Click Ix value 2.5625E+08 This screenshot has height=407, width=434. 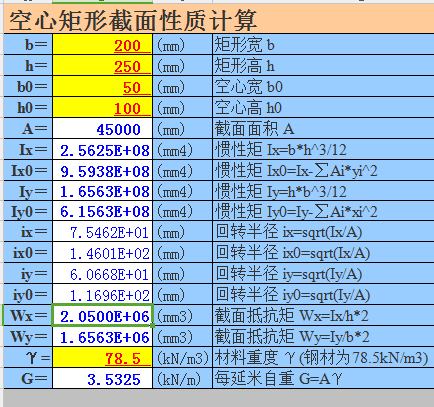click(102, 149)
